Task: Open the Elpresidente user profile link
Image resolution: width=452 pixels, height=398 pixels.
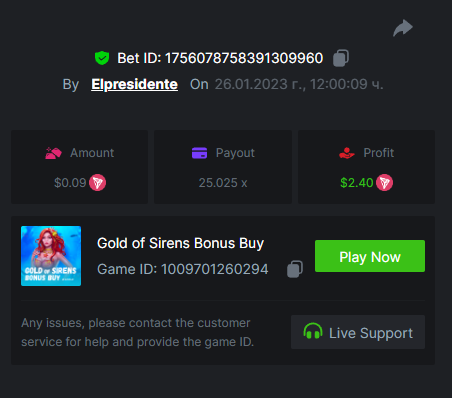Action: tap(134, 84)
